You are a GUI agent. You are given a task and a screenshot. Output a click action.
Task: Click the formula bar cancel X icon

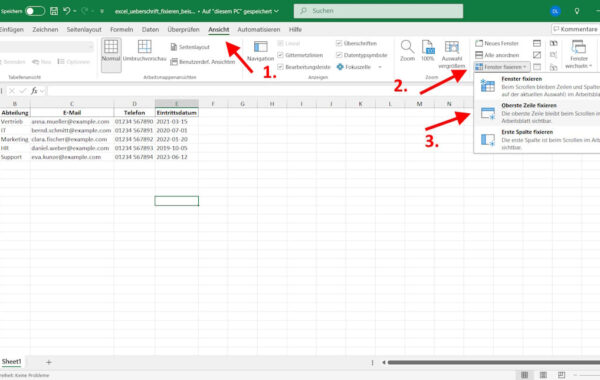pos(12,91)
